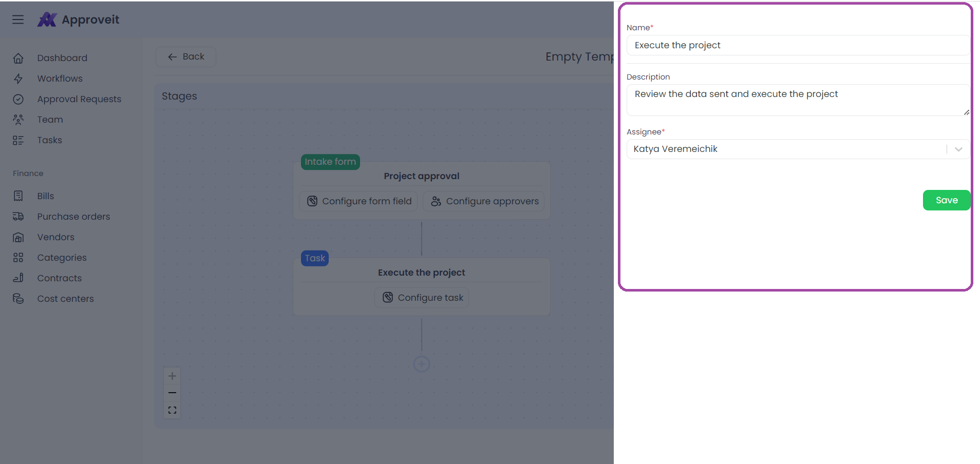980x464 pixels.
Task: Click Configure task button
Action: click(422, 298)
